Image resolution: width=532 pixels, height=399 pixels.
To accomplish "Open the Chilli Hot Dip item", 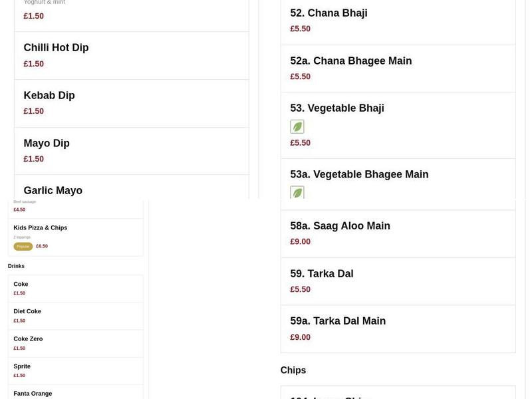I will (56, 47).
